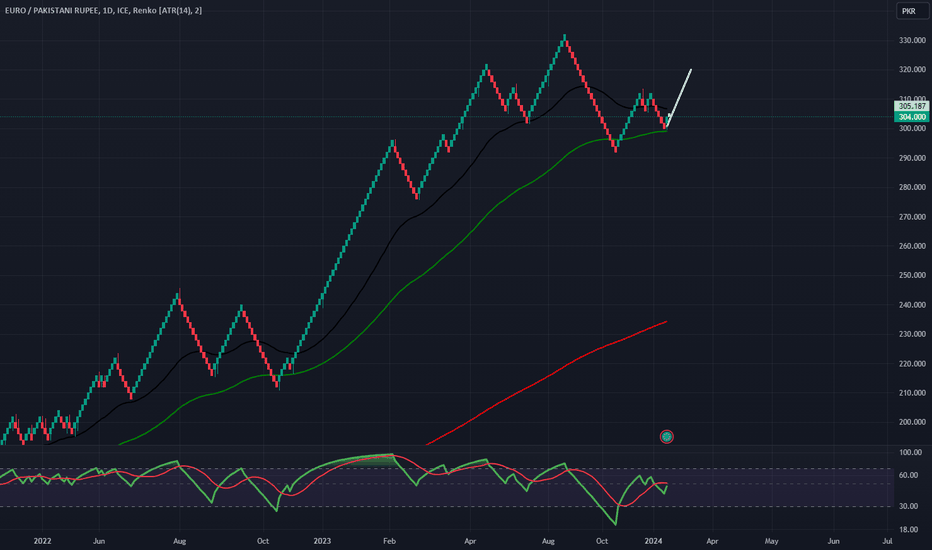932x550 pixels.
Task: Click the Jul time axis label
Action: (887, 541)
